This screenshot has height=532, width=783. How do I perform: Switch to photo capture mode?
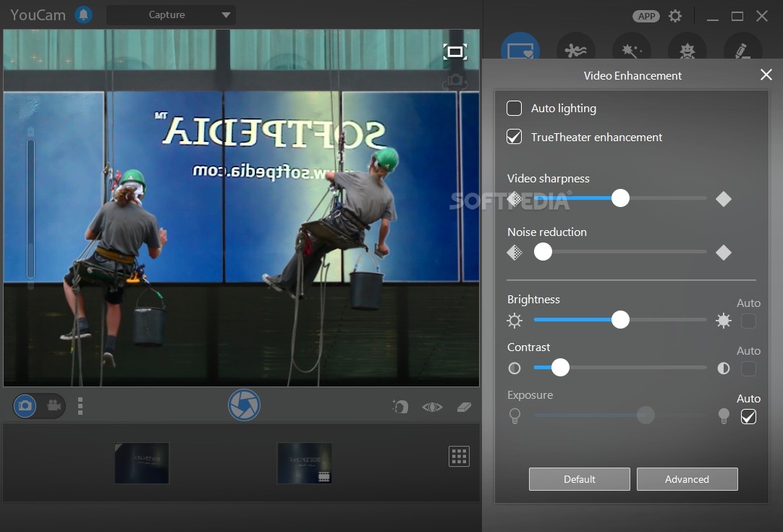[x=25, y=405]
